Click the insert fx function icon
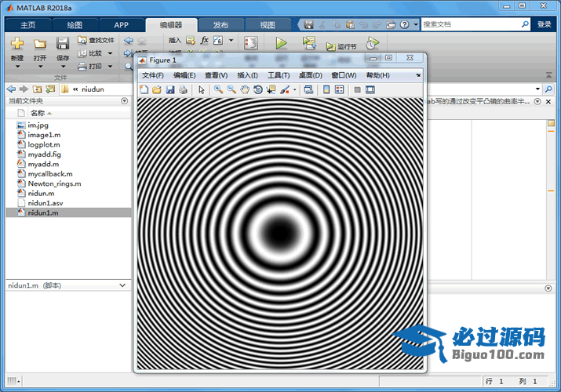The width and height of the screenshot is (561, 392). click(x=204, y=40)
